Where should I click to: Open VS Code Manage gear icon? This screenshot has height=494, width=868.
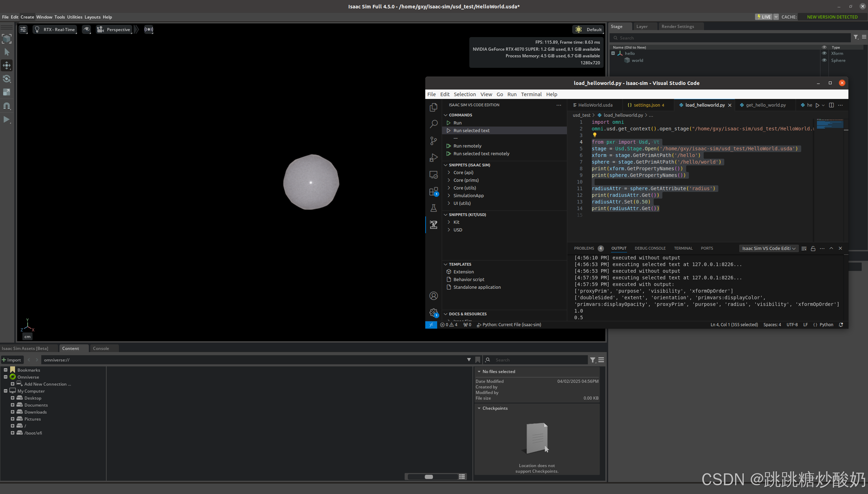(434, 313)
